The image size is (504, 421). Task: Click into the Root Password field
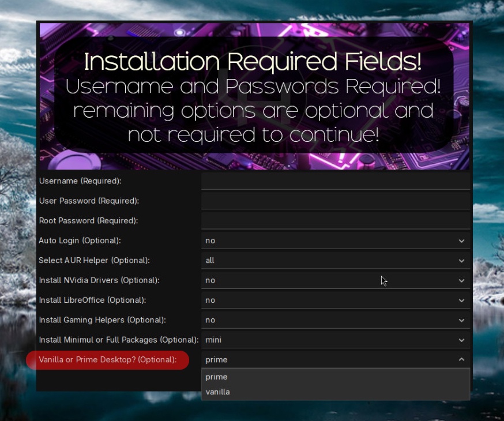[x=335, y=220]
